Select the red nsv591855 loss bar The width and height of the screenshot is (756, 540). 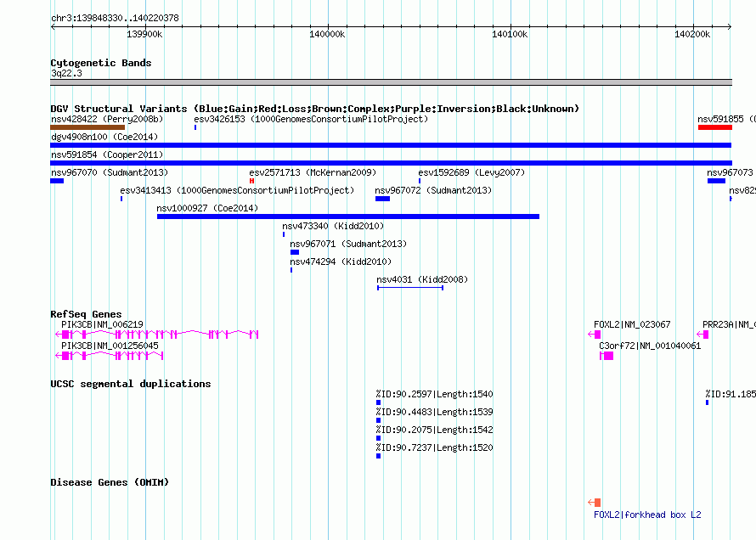pos(715,127)
